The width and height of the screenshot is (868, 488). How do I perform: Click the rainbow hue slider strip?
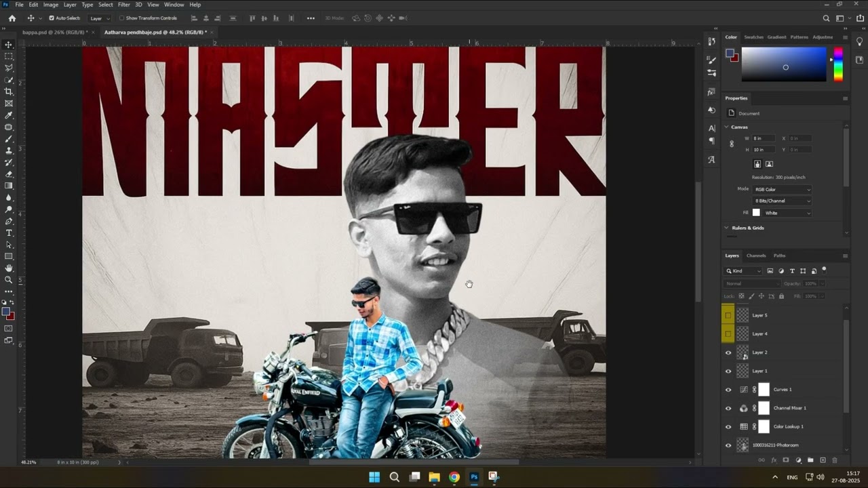(x=838, y=64)
